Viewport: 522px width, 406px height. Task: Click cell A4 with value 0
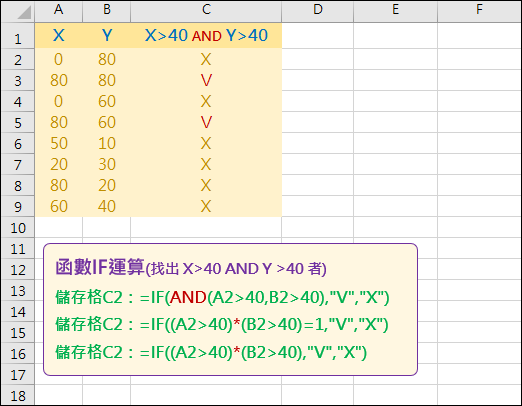click(59, 101)
